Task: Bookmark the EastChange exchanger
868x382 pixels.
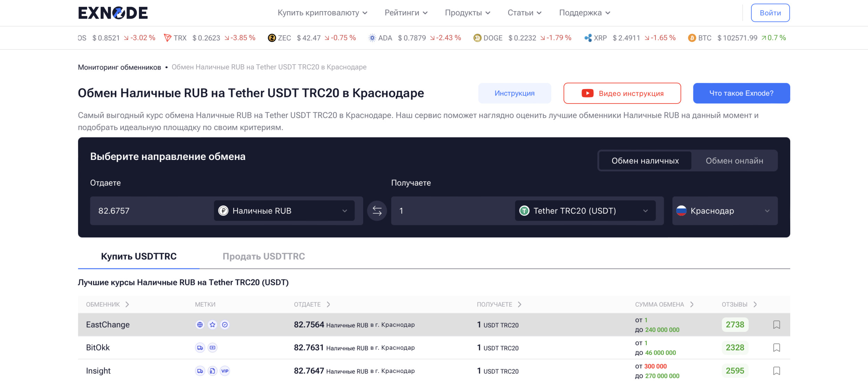Action: point(776,325)
